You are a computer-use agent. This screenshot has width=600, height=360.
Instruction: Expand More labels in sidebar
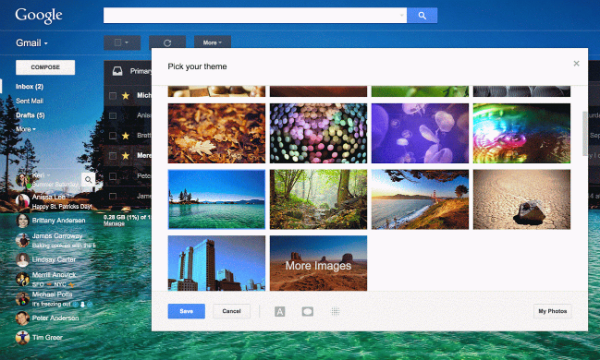(26, 129)
